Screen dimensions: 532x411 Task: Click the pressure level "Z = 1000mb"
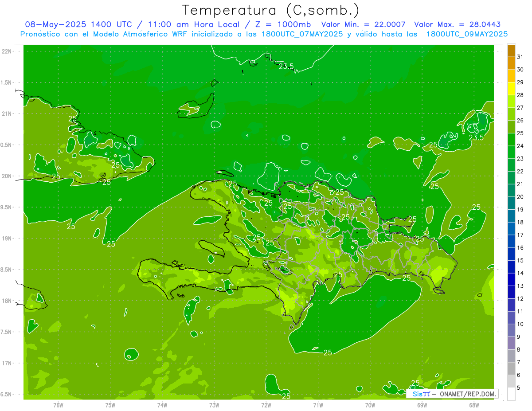282,24
